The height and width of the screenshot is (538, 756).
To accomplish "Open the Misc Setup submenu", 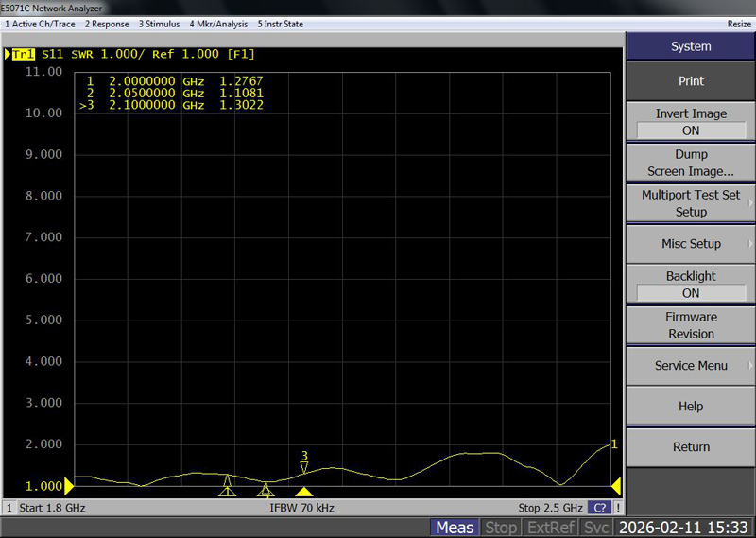I will 691,244.
